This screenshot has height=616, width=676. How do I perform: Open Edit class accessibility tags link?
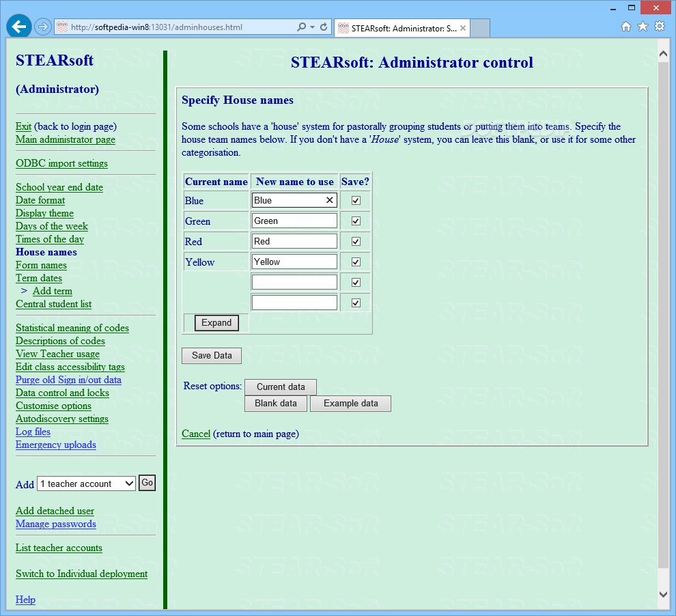(70, 367)
